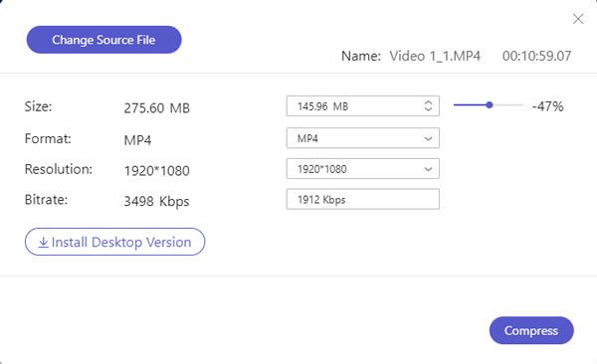Click the chevron arrow of the resolution combo box
The image size is (597, 364).
click(428, 169)
